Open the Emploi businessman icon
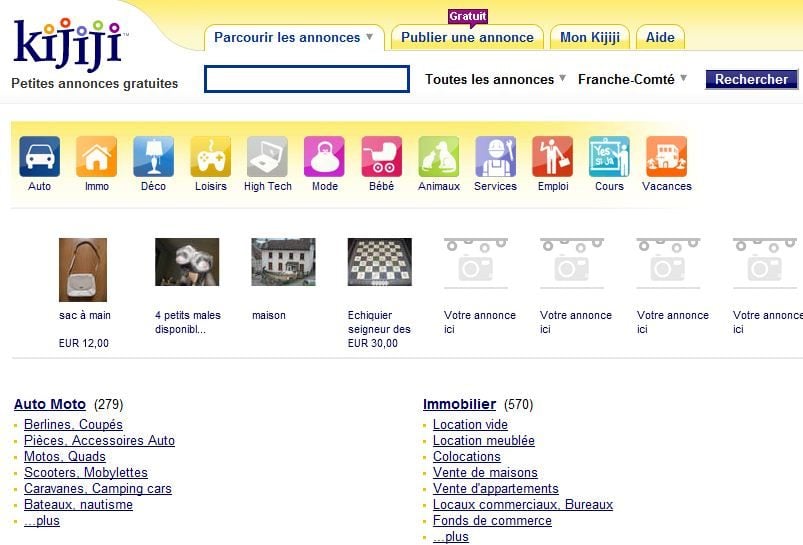Viewport: 803px width, 545px height. (x=553, y=157)
